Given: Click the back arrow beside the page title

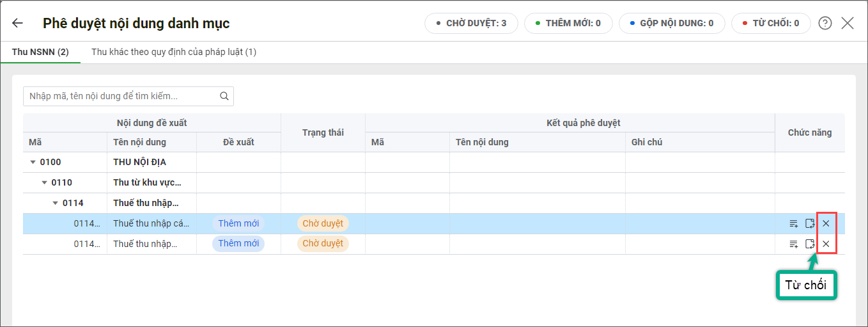Looking at the screenshot, I should [17, 23].
